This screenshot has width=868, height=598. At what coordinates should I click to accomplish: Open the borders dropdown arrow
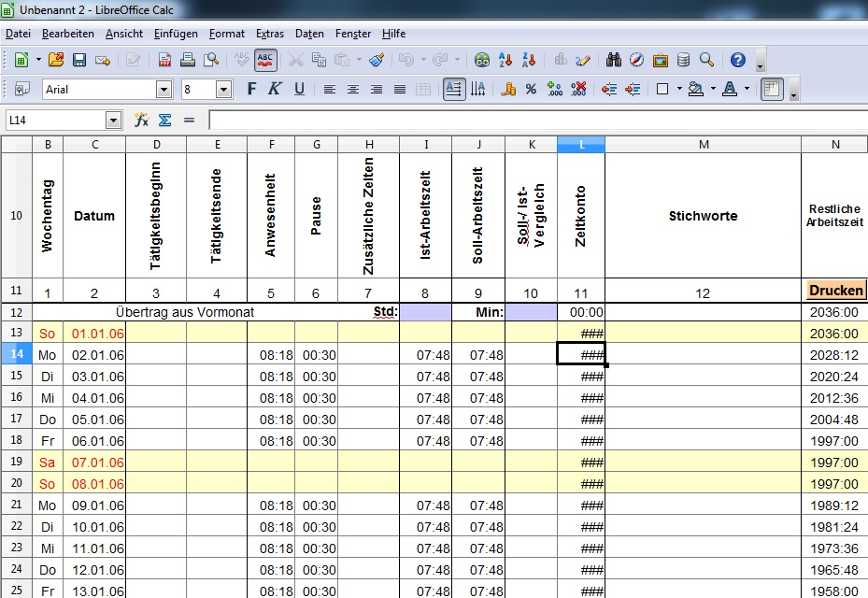(678, 89)
